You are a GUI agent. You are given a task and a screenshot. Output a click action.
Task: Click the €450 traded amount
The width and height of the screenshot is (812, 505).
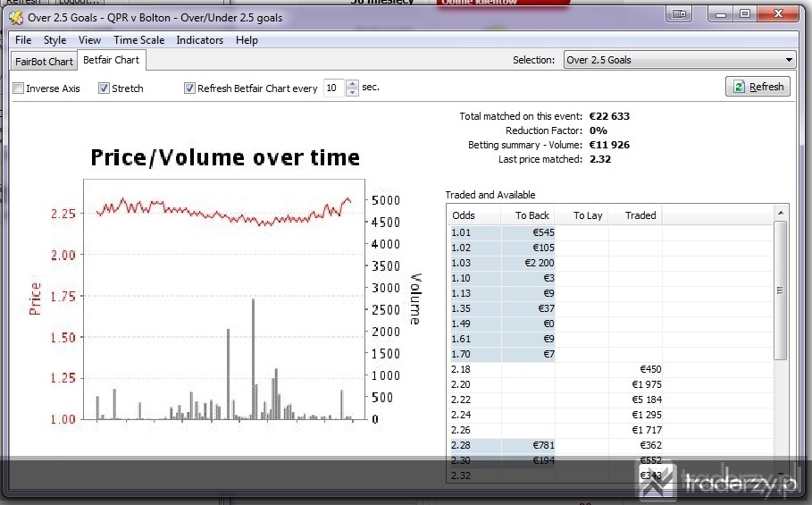pos(650,369)
